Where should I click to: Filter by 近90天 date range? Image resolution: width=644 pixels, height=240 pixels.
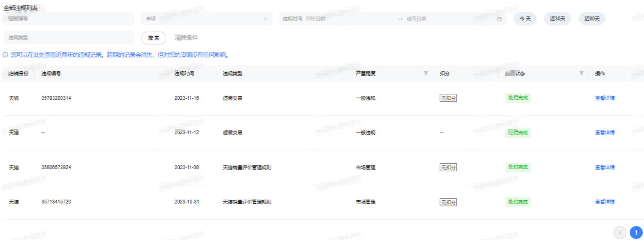click(x=592, y=19)
